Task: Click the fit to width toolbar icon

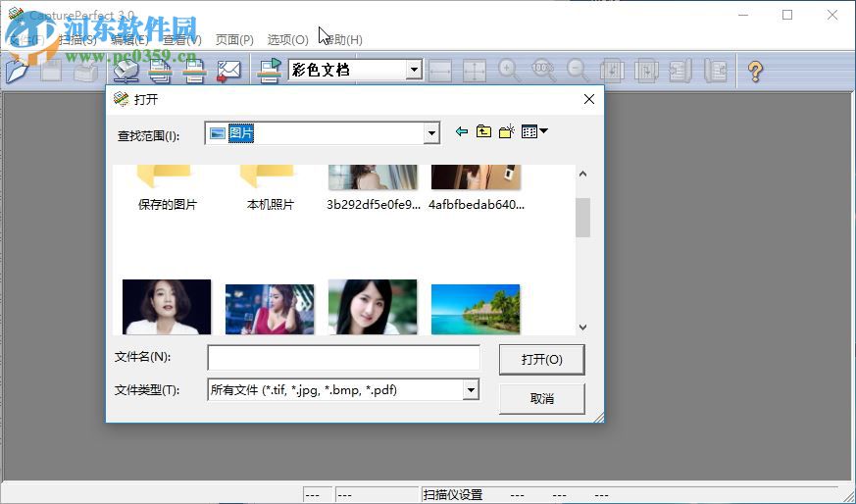Action: pyautogui.click(x=440, y=71)
